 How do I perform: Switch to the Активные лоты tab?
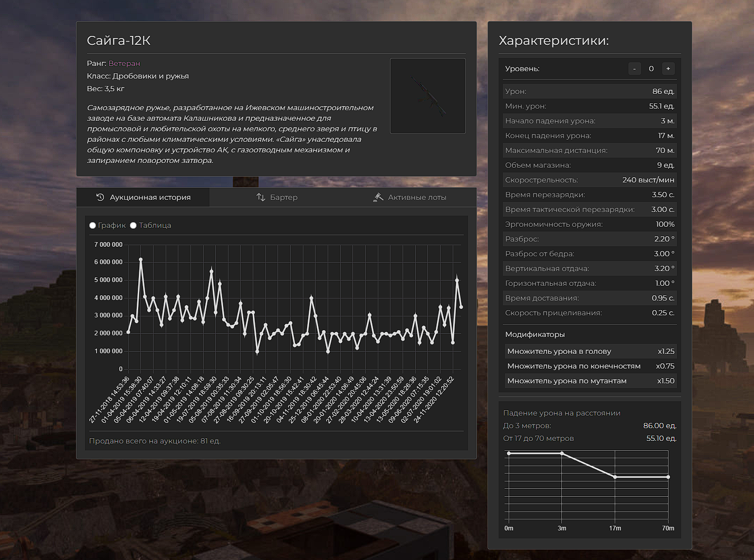pos(409,197)
